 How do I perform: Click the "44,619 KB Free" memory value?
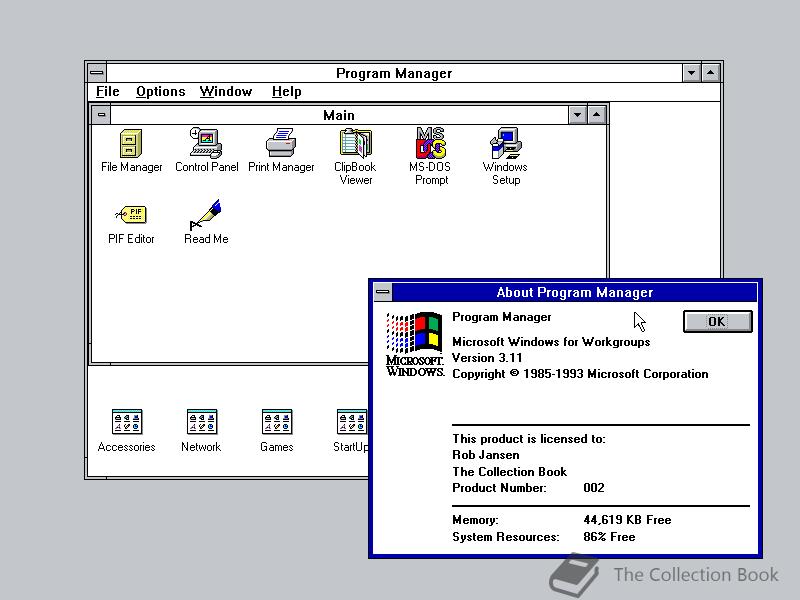[627, 520]
